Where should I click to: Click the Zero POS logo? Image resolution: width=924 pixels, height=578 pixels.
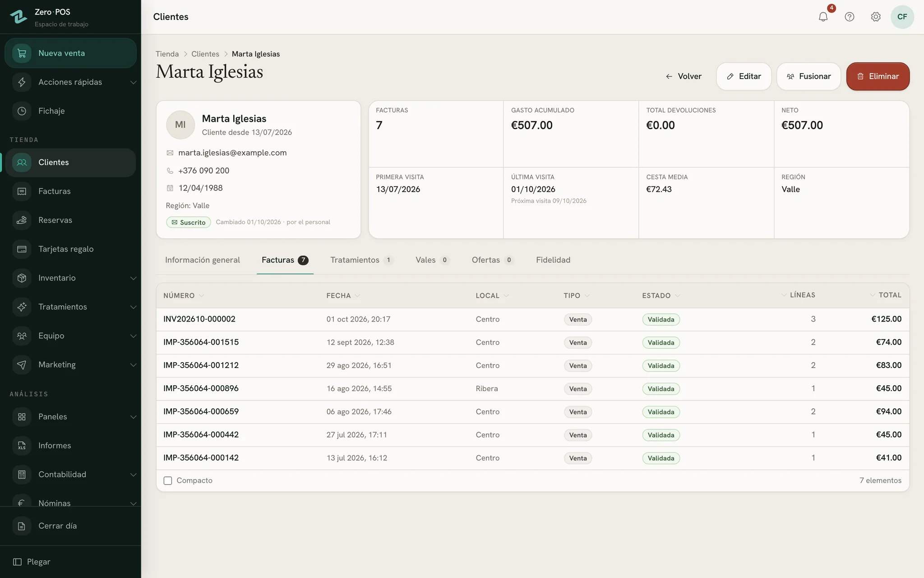(x=18, y=17)
